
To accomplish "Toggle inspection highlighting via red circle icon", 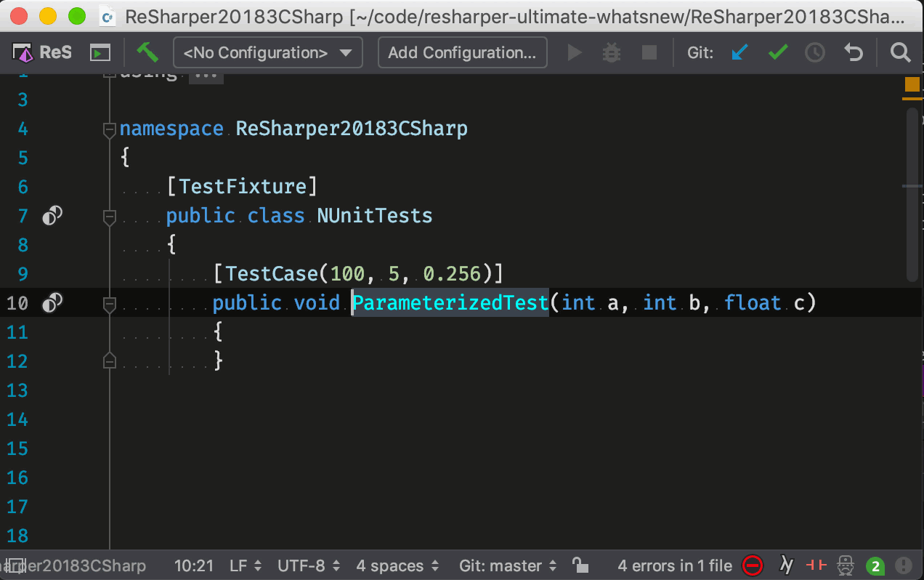I will tap(753, 565).
